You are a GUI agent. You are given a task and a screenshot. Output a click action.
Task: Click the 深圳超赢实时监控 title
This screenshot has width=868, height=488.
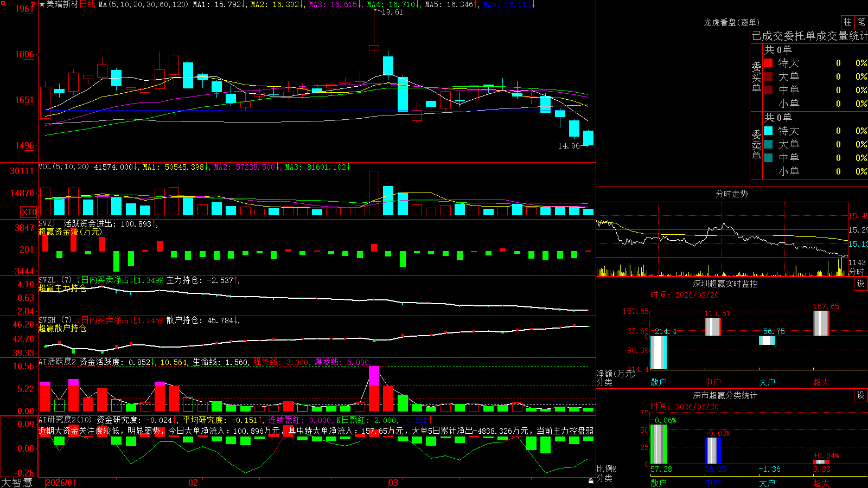[725, 284]
